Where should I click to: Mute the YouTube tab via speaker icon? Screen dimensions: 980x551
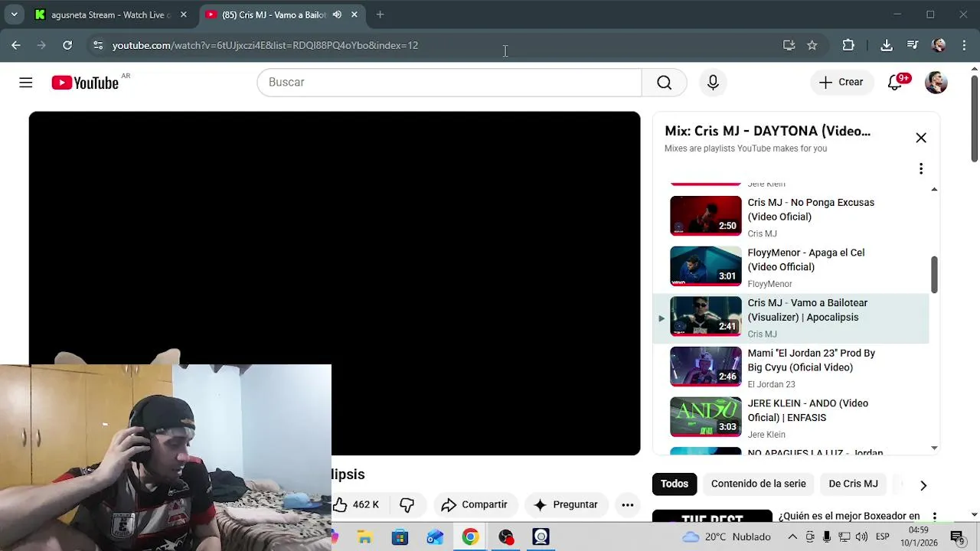[x=337, y=15]
